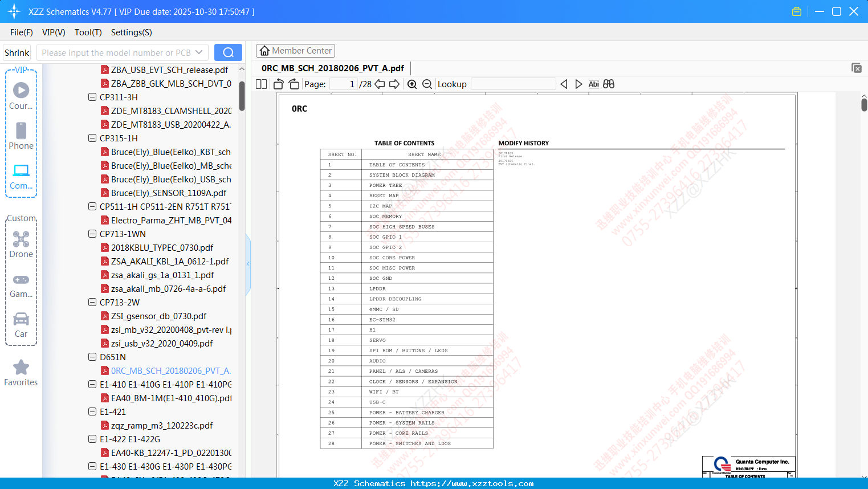Collapse the CP315-1H folder
The image size is (868, 489).
[x=92, y=138]
